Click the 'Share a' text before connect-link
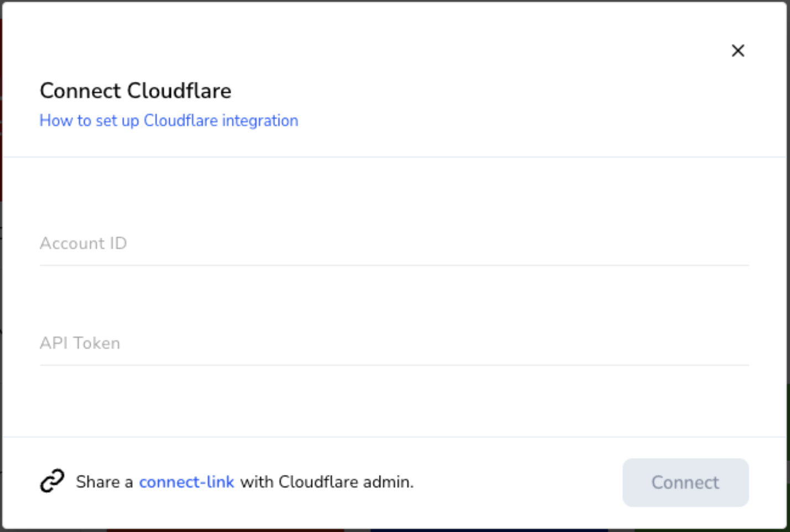The width and height of the screenshot is (790, 532). coord(105,482)
